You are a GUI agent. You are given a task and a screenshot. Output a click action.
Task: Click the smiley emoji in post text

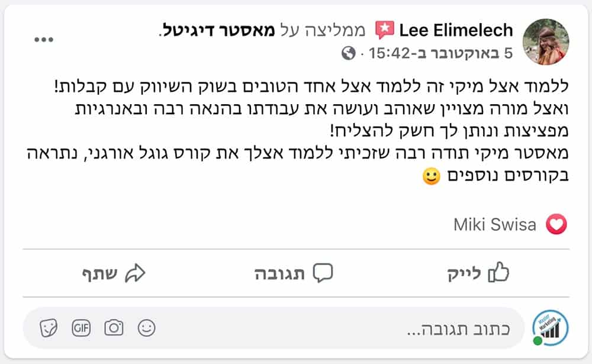click(433, 176)
